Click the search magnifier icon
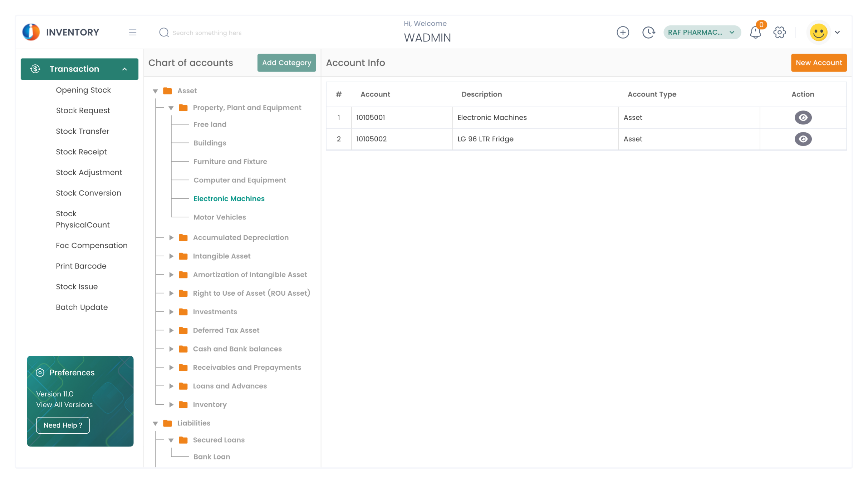Viewport: 868px width, 483px height. click(x=164, y=33)
